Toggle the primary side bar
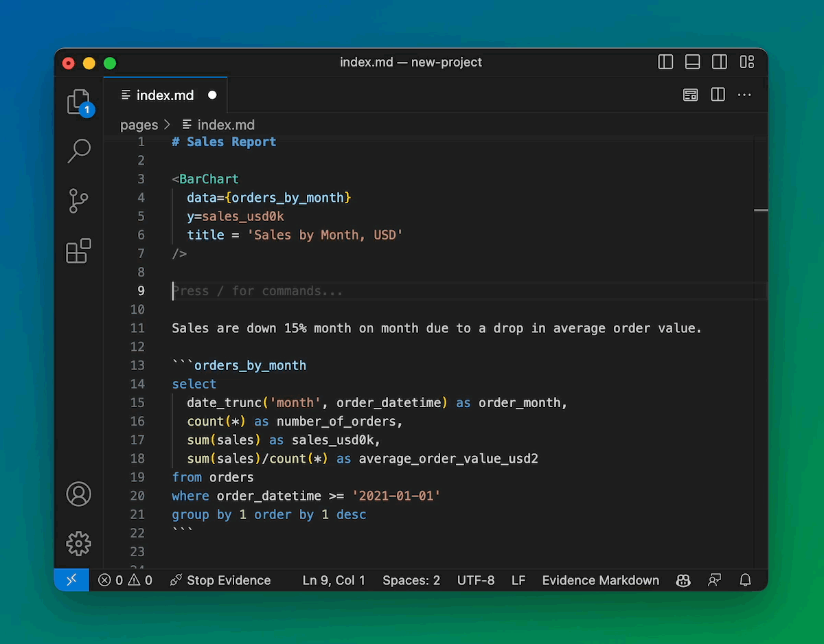The height and width of the screenshot is (644, 824). [x=665, y=62]
